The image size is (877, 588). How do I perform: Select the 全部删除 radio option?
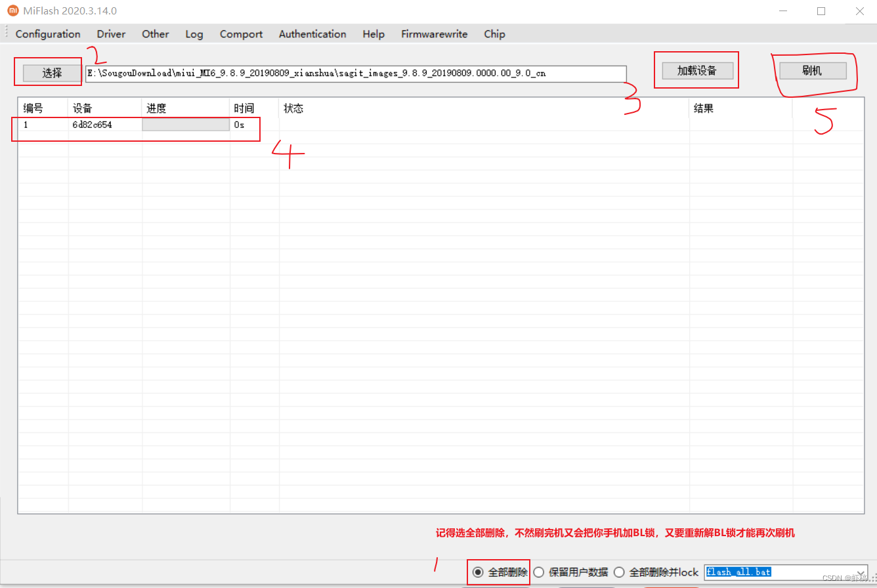[x=500, y=572]
